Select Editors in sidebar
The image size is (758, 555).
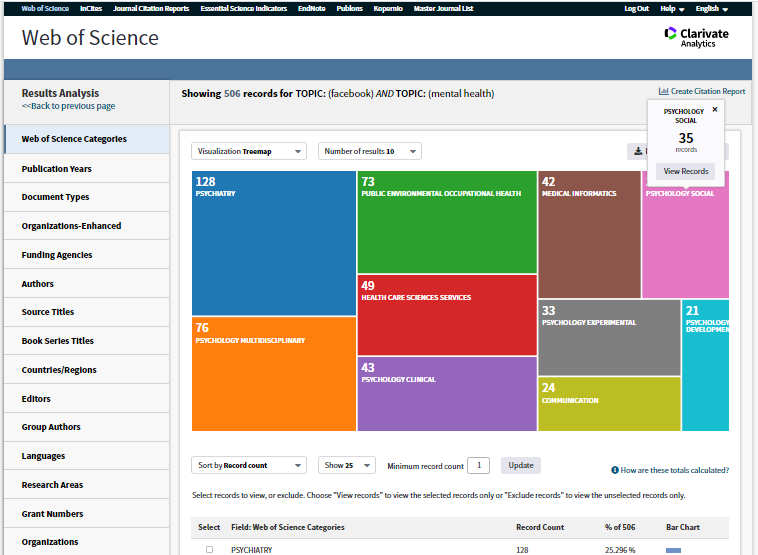(87, 399)
